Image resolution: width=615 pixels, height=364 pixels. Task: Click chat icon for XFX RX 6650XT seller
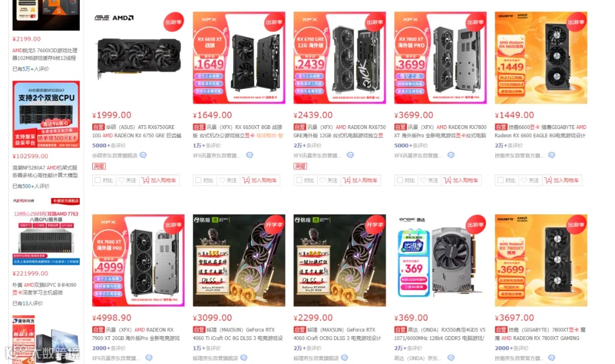tap(249, 155)
